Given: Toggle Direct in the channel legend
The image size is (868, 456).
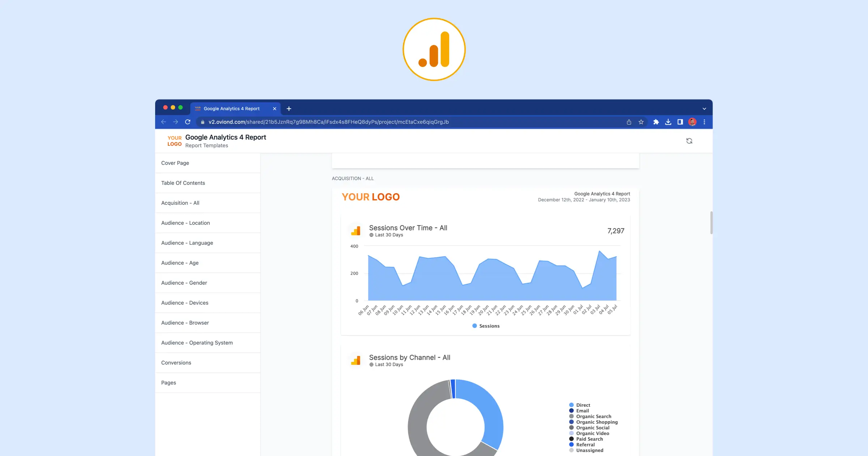Looking at the screenshot, I should click(x=580, y=405).
